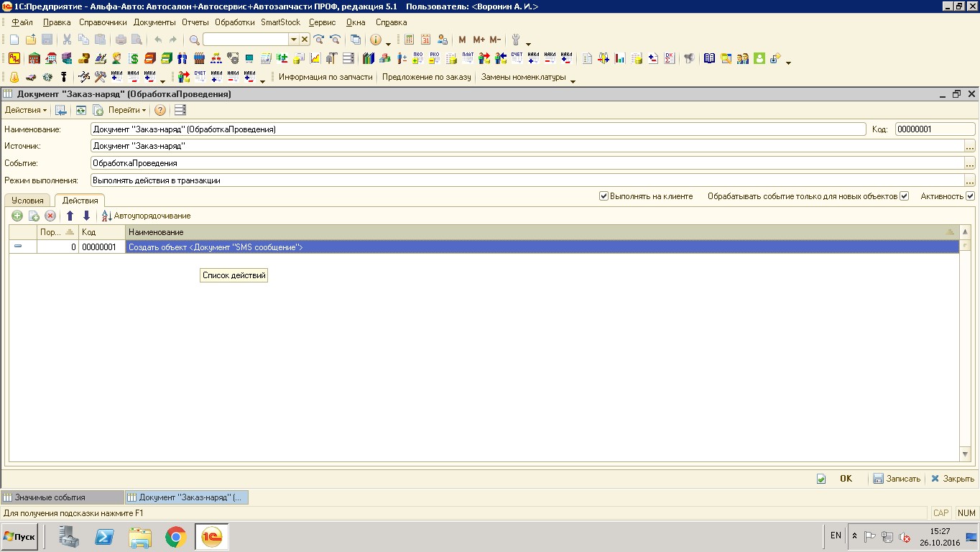Click the Автоупорядочивание button
980x552 pixels.
tap(147, 216)
